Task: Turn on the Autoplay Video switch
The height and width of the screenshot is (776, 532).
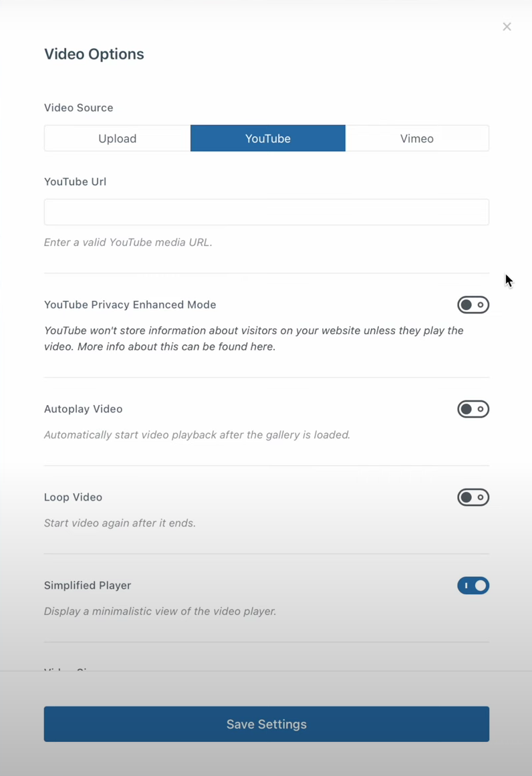Action: pyautogui.click(x=473, y=409)
